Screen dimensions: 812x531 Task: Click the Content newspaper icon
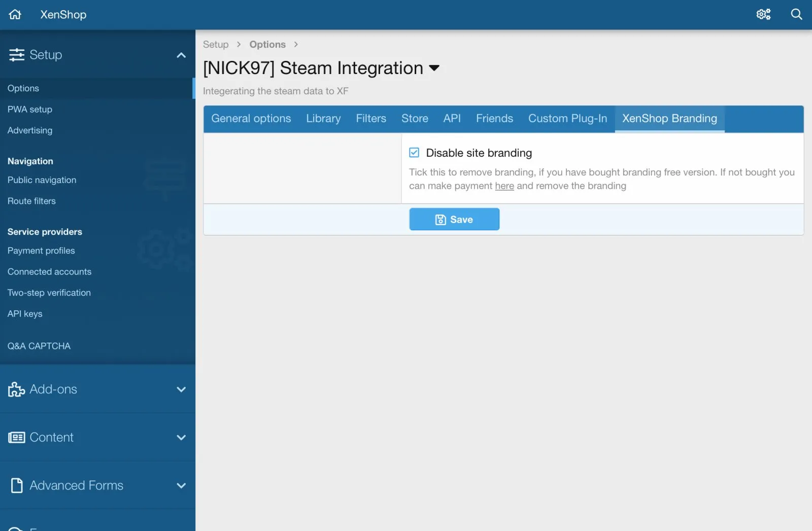(16, 437)
